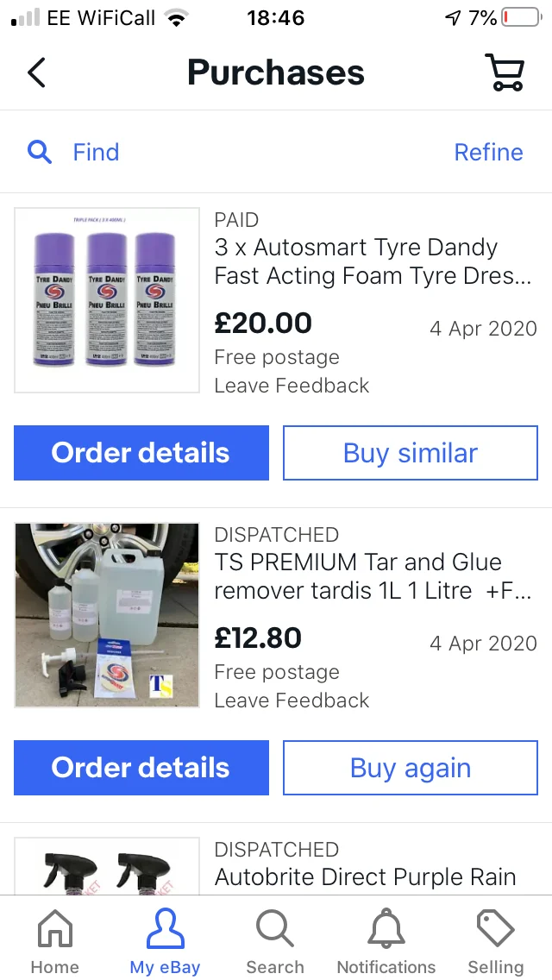Screen dimensions: 552x980
Task: Open Tyre Dandy product thumbnail
Action: (x=107, y=300)
